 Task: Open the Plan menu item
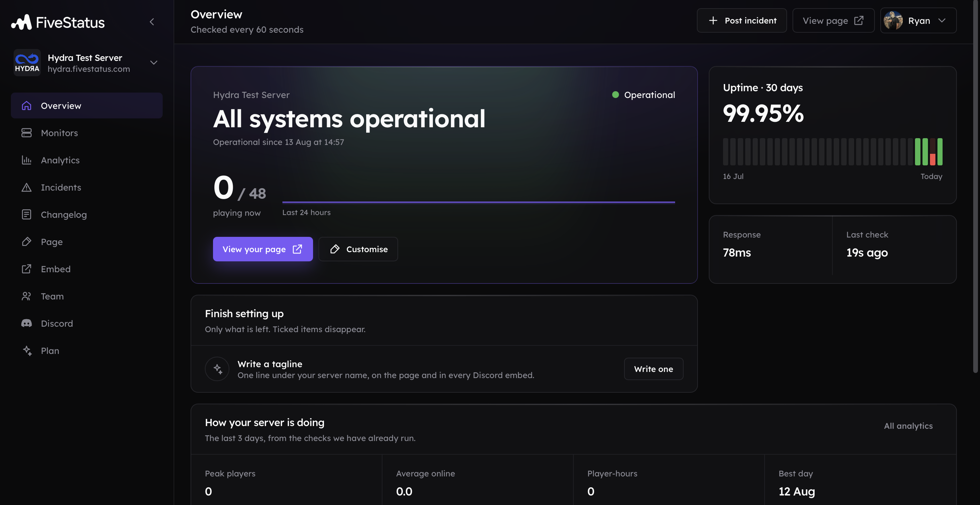(87, 351)
